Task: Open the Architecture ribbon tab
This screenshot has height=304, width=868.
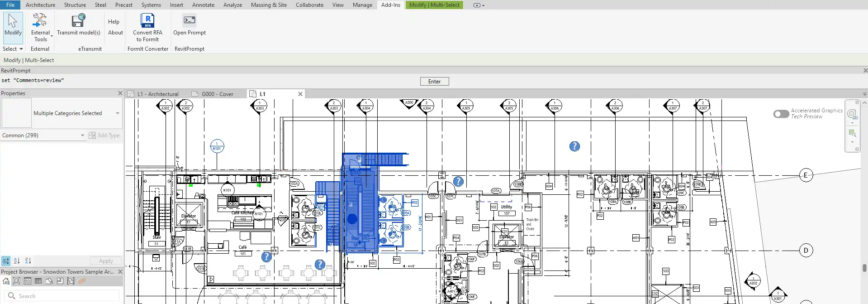Action: point(40,5)
